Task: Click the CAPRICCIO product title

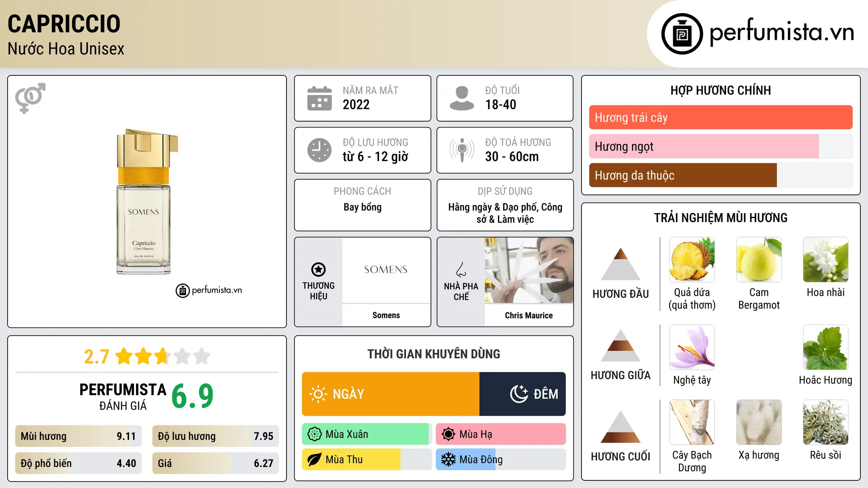Action: tap(64, 24)
